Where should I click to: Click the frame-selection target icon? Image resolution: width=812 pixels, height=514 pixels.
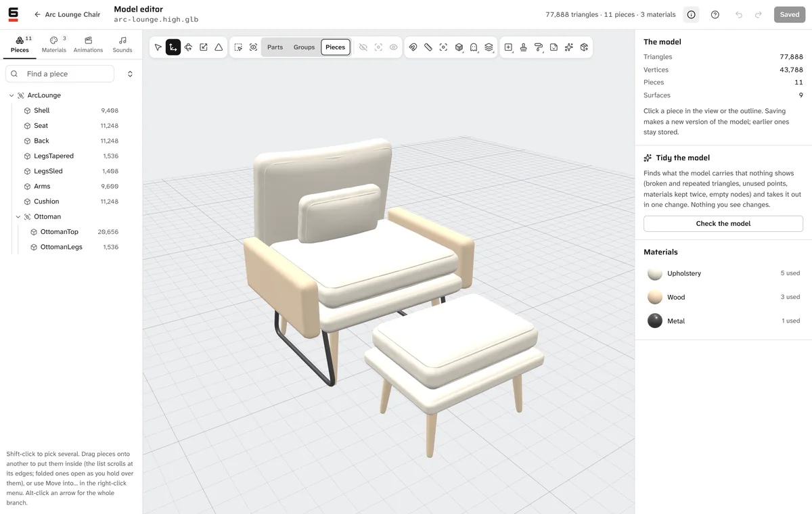[x=443, y=47]
